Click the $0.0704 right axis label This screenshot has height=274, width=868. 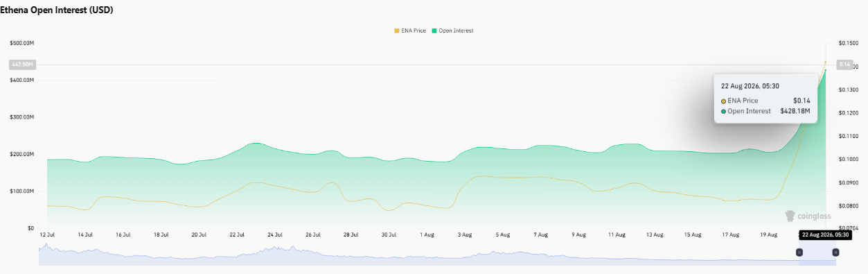(x=848, y=228)
